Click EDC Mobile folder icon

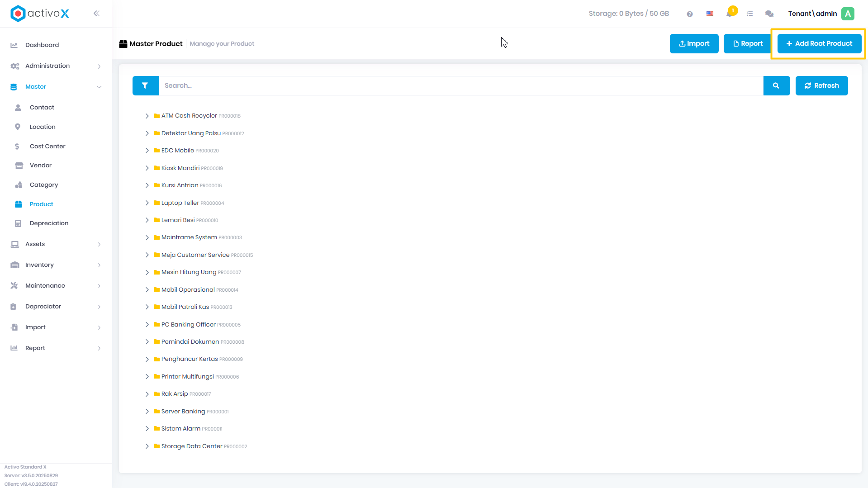coord(157,151)
